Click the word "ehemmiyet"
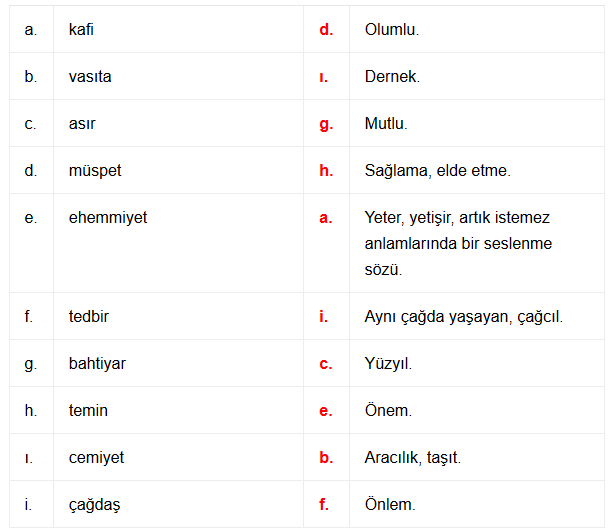Image resolution: width=612 pixels, height=532 pixels. (108, 218)
